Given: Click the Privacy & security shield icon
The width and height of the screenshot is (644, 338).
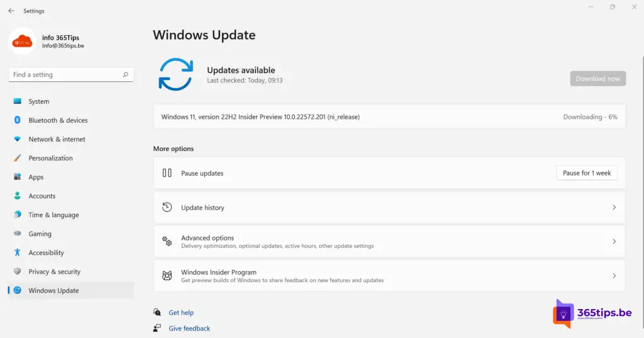Looking at the screenshot, I should point(17,271).
